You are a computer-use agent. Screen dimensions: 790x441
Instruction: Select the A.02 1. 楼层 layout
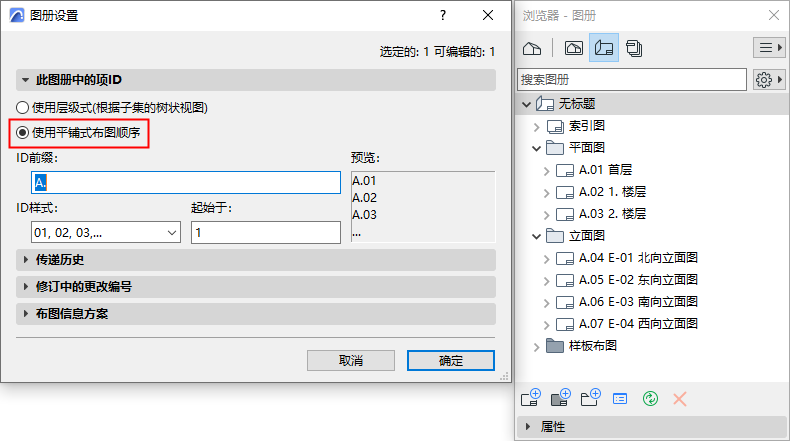pos(612,192)
